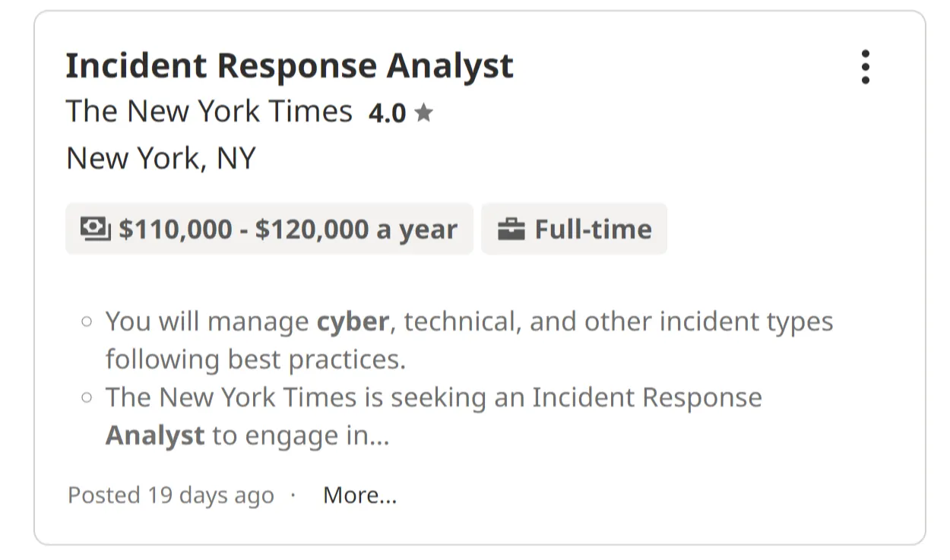The image size is (950, 560).
Task: Click the $110,000 - $120,000 a year badge
Action: click(x=287, y=229)
